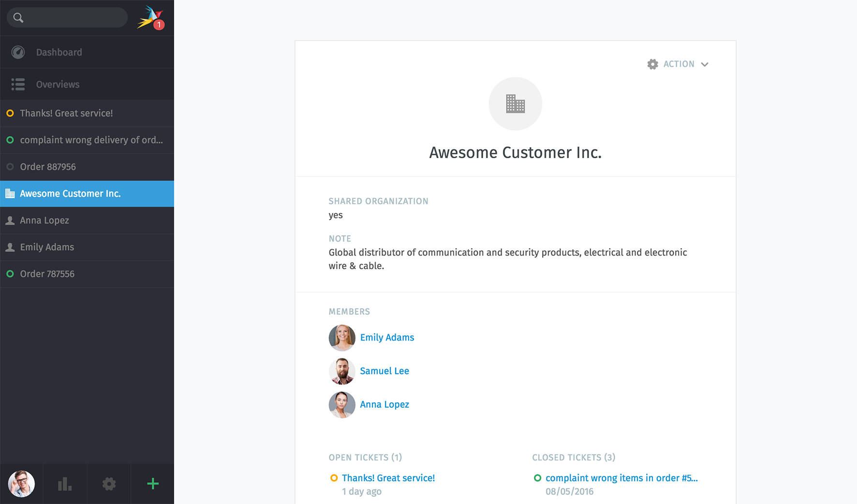Click the search magnifier icon
Viewport: 857px width, 504px height.
(18, 18)
